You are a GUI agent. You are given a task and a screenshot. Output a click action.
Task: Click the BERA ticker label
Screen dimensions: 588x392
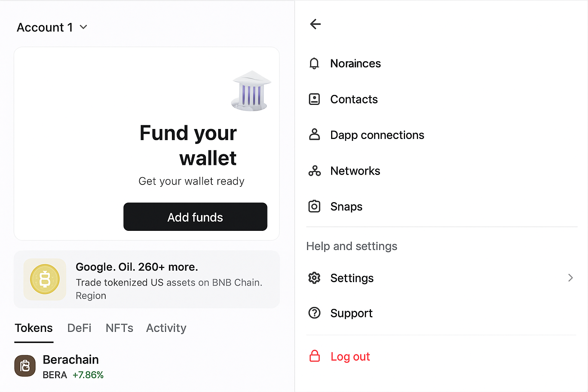point(55,375)
